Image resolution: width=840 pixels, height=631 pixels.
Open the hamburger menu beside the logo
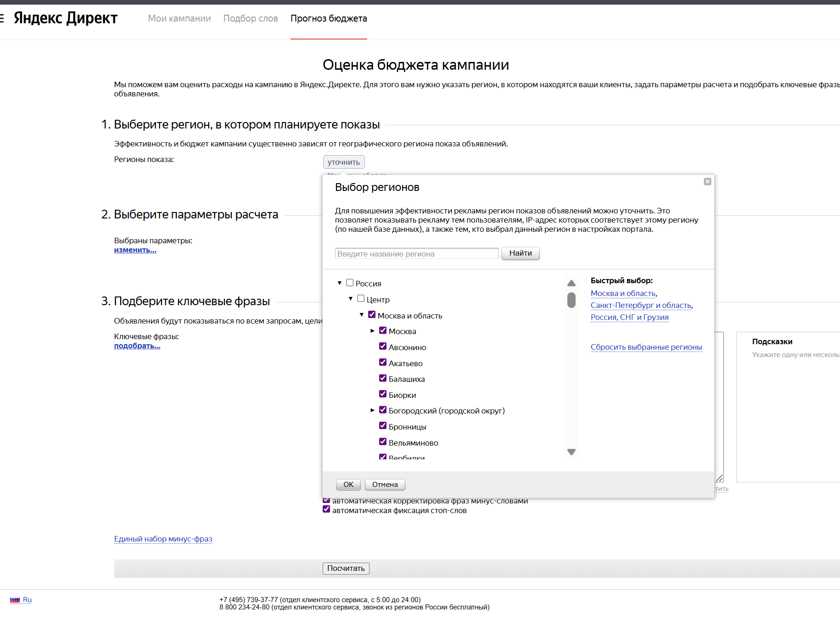coord(2,18)
